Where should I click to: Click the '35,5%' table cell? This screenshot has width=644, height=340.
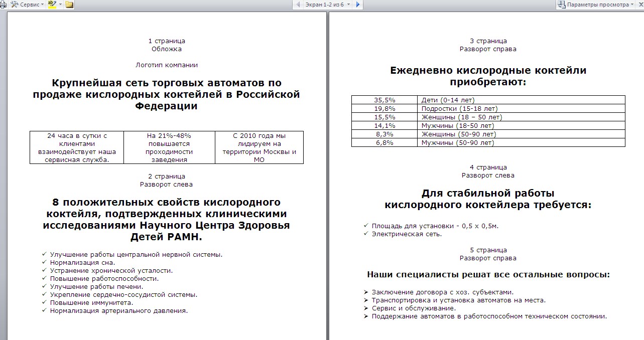coord(384,100)
